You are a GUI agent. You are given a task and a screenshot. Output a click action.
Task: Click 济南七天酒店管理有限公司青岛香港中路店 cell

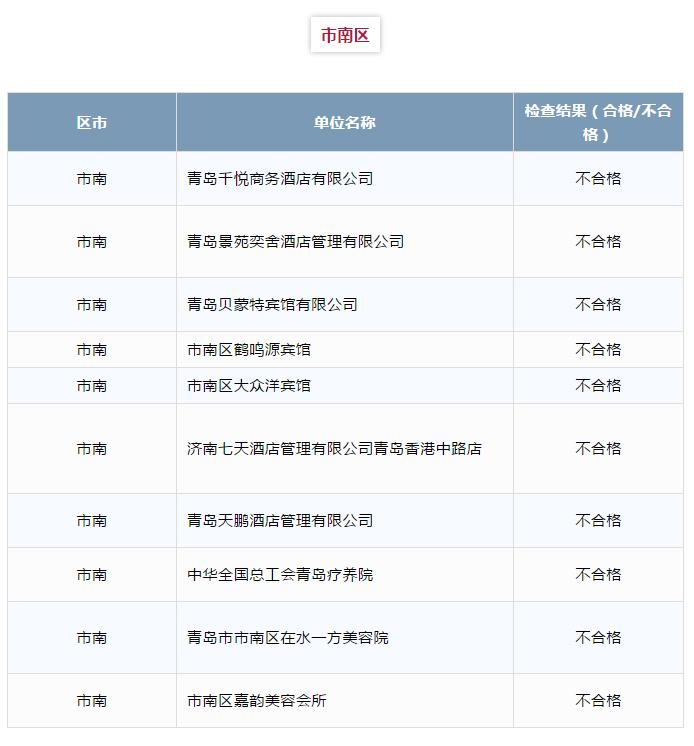345,449
